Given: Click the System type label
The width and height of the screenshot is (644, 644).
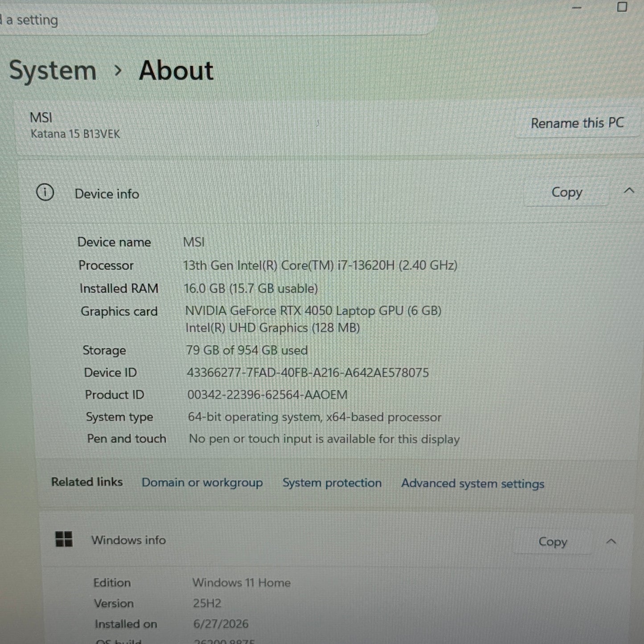Looking at the screenshot, I should click(119, 417).
